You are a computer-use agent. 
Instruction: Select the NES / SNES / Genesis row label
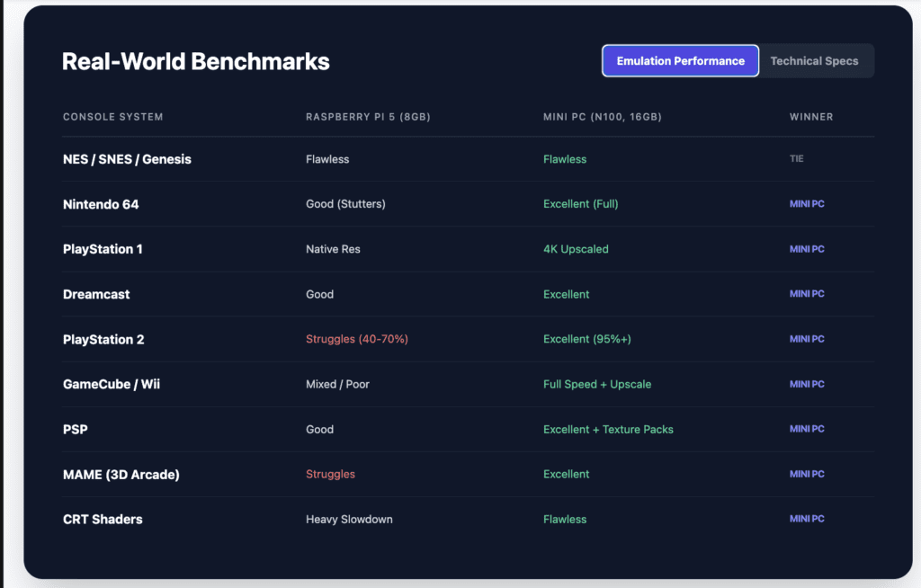point(127,159)
